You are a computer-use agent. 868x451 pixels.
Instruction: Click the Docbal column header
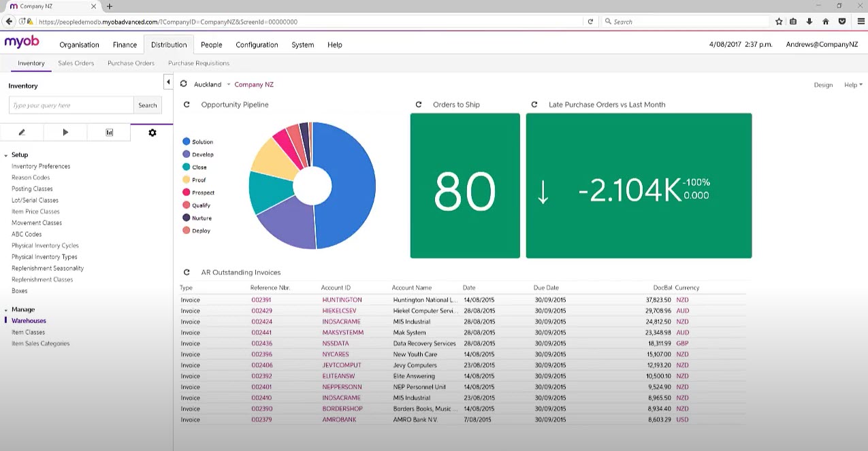[662, 288]
